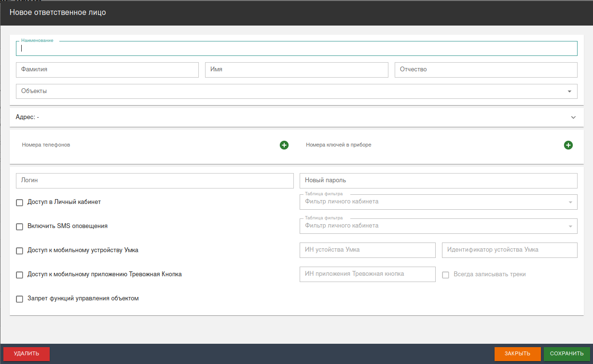Toggle Всегда записывать треки checkbox

coord(446,275)
